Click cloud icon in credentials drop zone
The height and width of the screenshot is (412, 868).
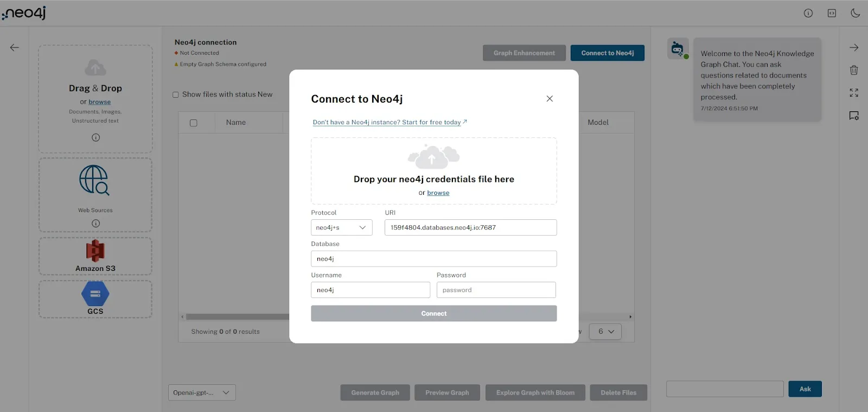433,157
